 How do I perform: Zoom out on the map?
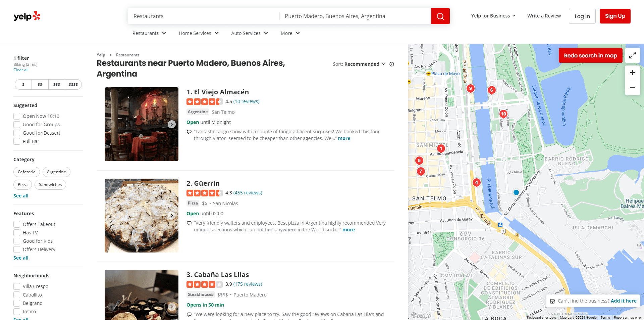[633, 87]
